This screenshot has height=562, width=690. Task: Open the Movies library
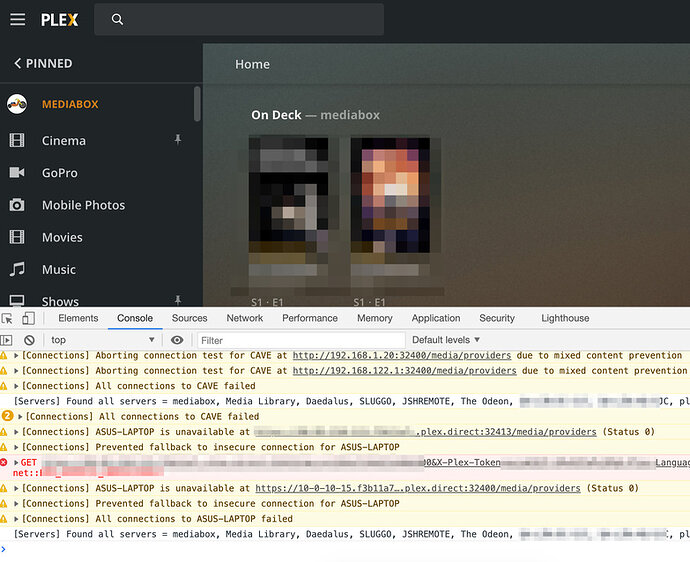coord(62,237)
